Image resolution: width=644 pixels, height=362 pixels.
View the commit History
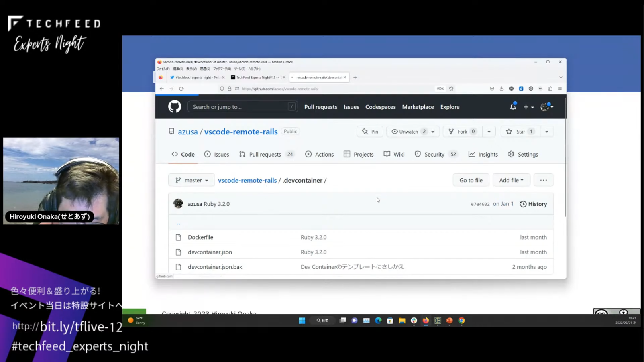533,204
